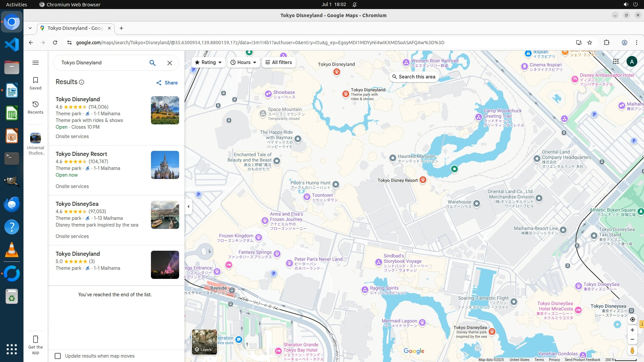Click the Your location target icon

[632, 319]
